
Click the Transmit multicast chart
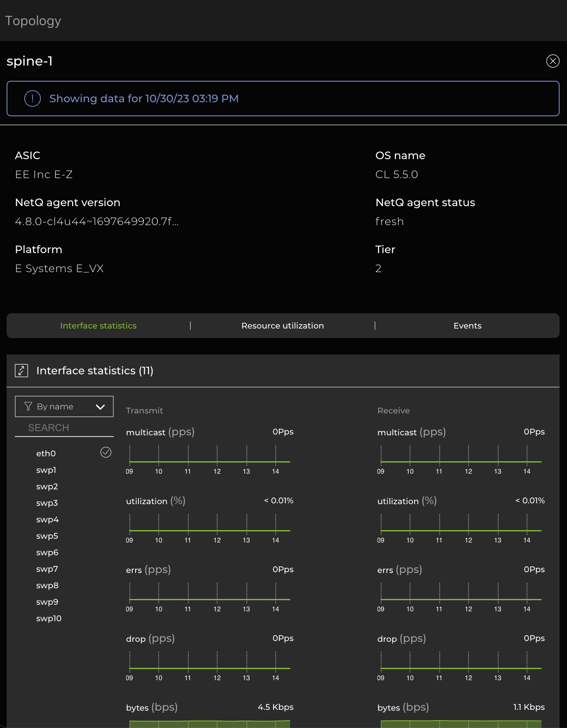(209, 456)
